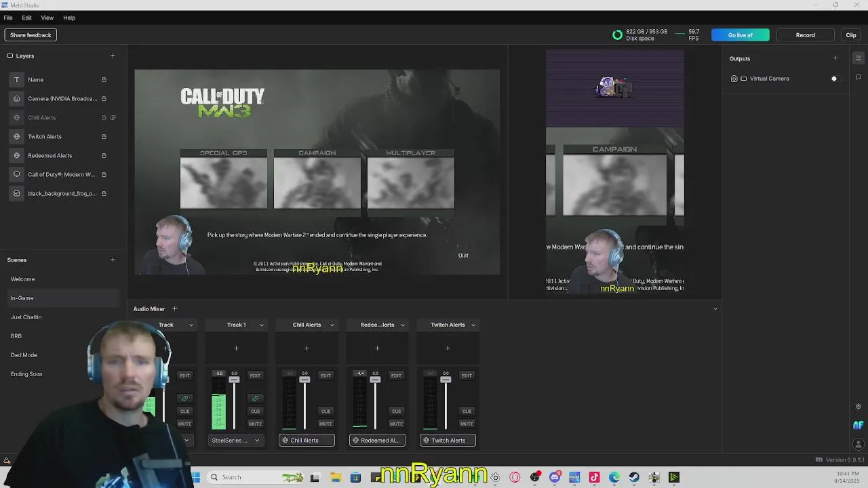
Task: Click the link icon on Track 1
Action: pos(255,399)
